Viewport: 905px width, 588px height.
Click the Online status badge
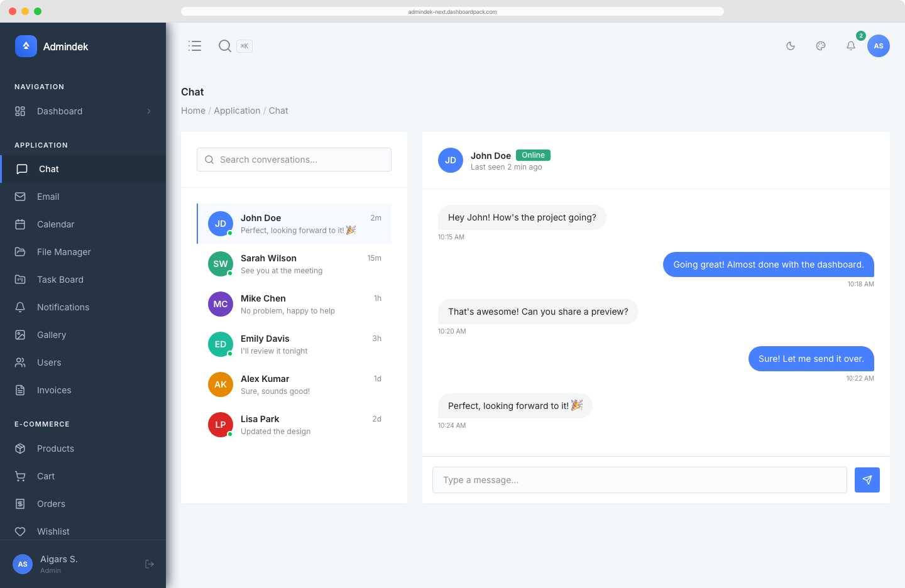click(x=532, y=155)
